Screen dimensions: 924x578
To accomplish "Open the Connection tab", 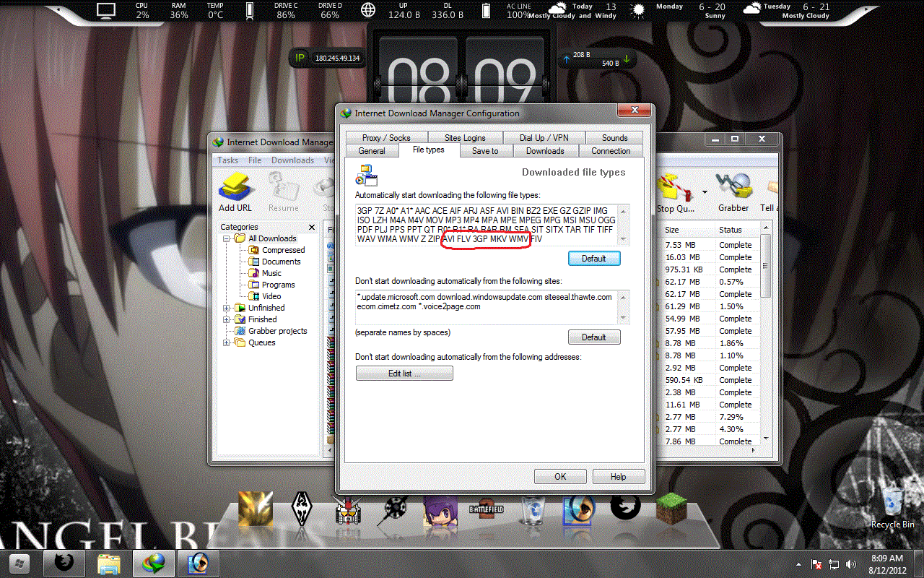I will 611,151.
